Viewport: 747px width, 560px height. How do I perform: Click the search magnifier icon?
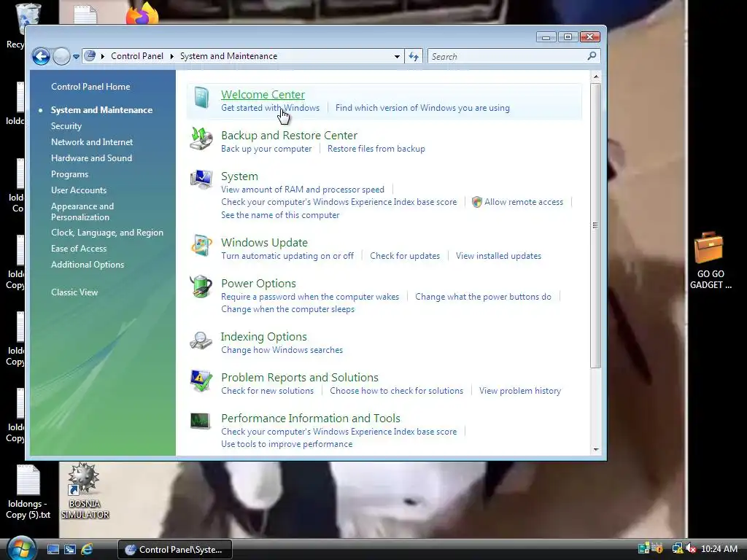pos(592,56)
